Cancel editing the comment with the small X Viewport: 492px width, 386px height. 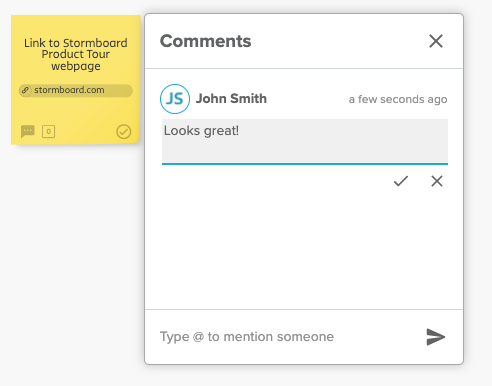point(437,181)
